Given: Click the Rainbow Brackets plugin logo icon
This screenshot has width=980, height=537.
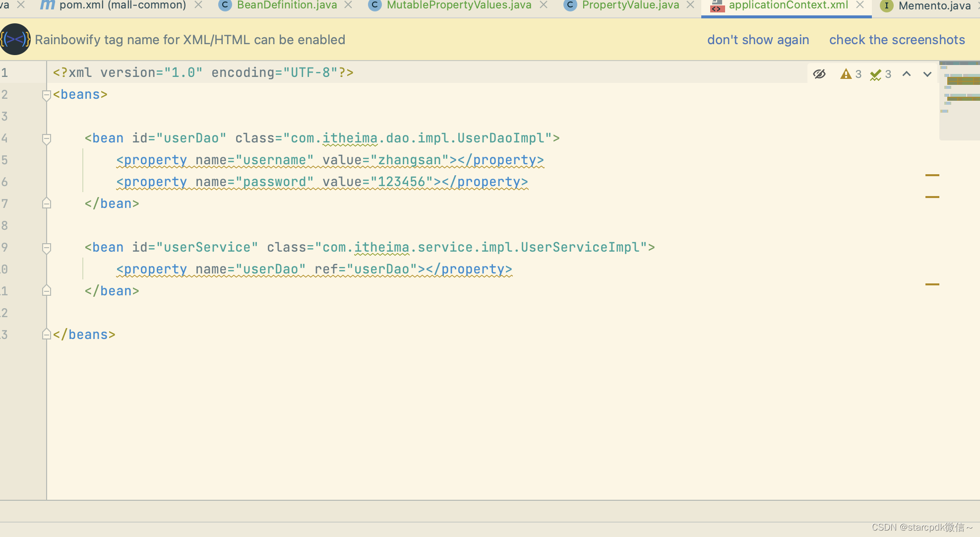Looking at the screenshot, I should 15,39.
